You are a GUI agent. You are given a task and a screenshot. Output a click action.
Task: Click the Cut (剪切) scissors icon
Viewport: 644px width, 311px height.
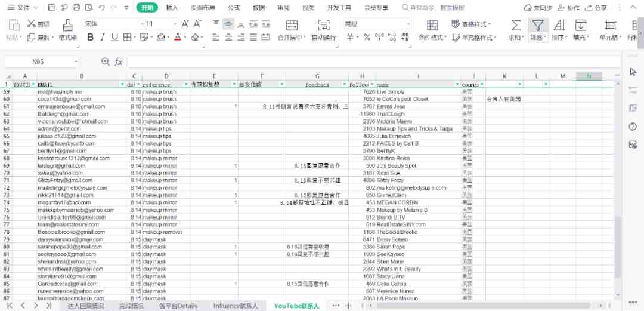(x=32, y=24)
